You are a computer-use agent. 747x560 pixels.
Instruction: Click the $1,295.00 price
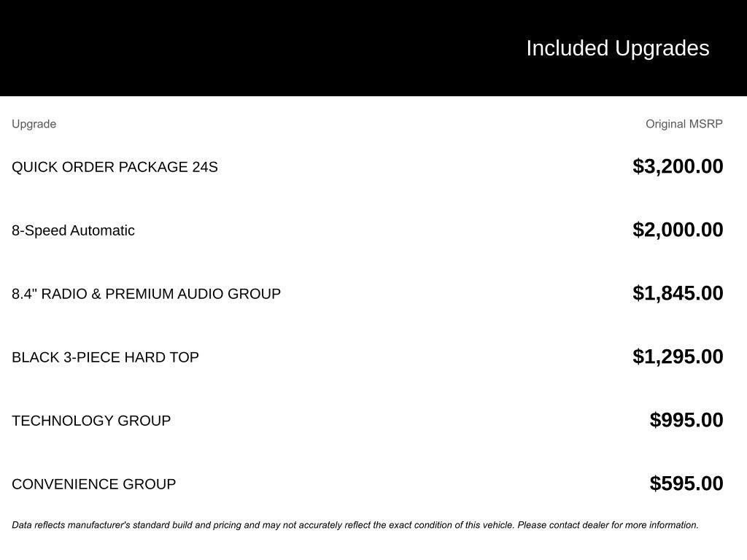coord(678,356)
